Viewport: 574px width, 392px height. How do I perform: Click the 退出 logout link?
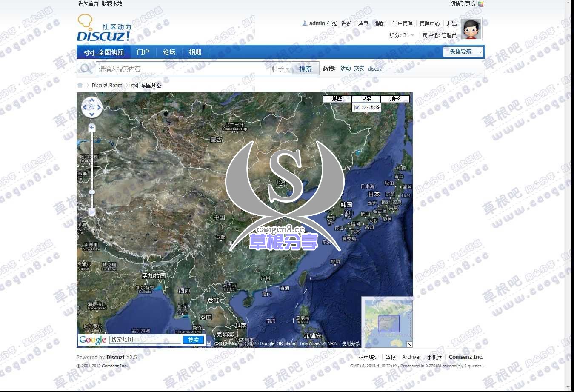pyautogui.click(x=451, y=23)
